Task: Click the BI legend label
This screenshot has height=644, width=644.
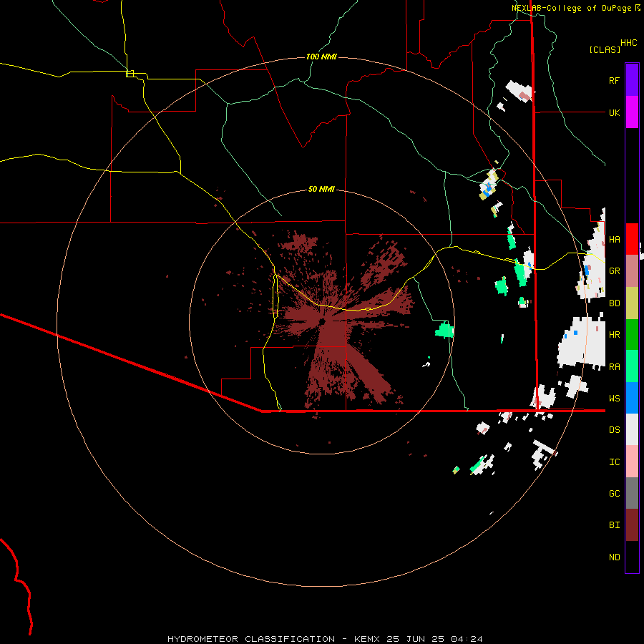Action: click(614, 525)
